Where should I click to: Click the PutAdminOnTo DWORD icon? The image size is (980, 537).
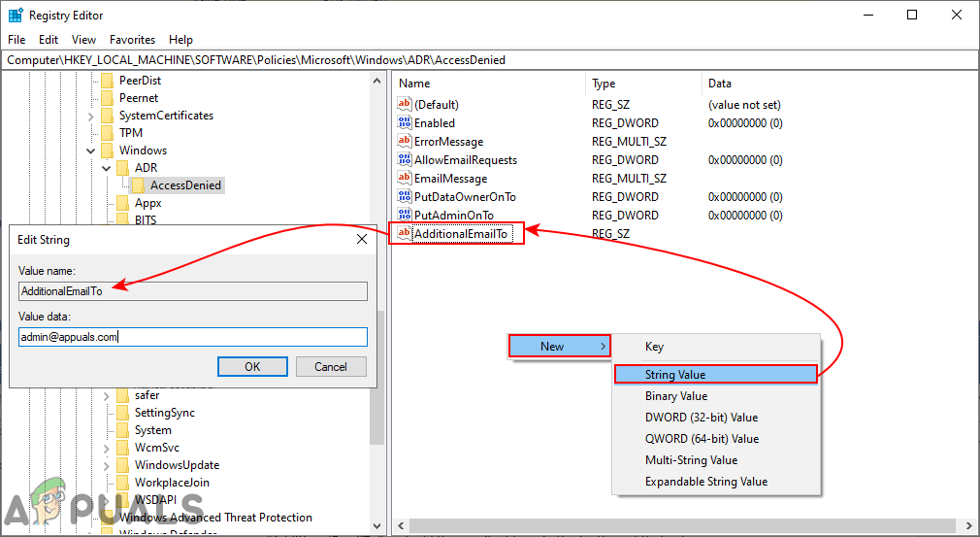click(405, 215)
